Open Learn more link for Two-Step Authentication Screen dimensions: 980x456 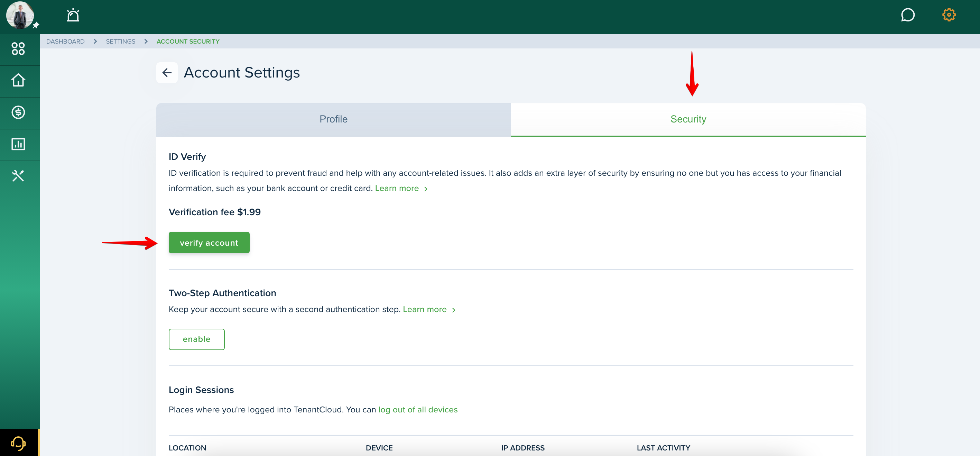[x=429, y=309]
